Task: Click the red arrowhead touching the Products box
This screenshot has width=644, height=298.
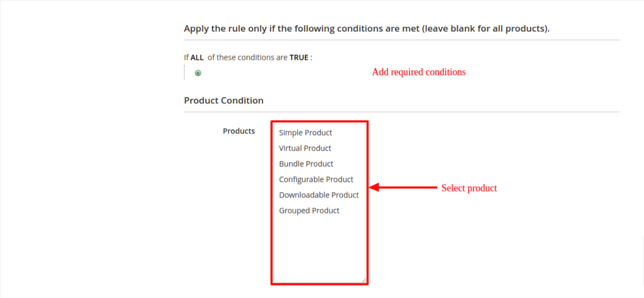Action: click(374, 187)
